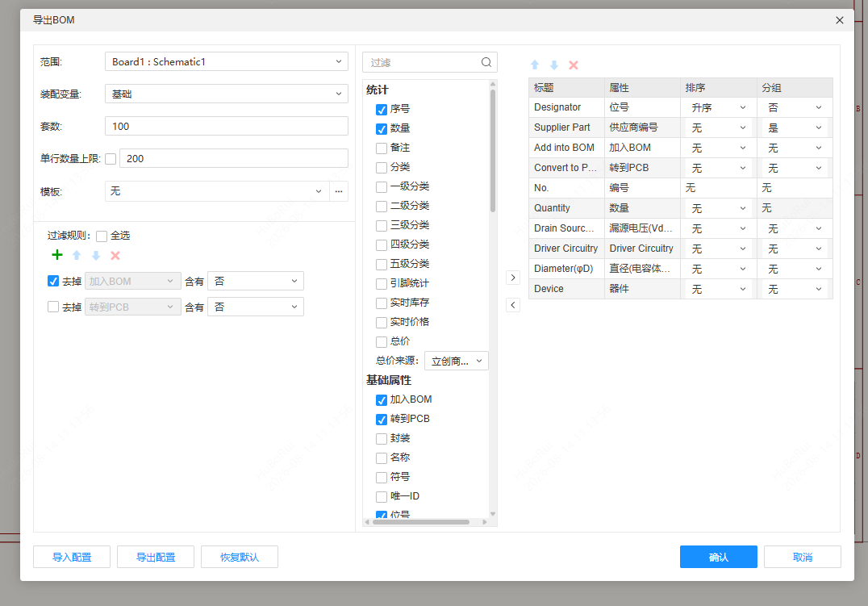
Task: Check the 符号 property checkbox
Action: [382, 478]
